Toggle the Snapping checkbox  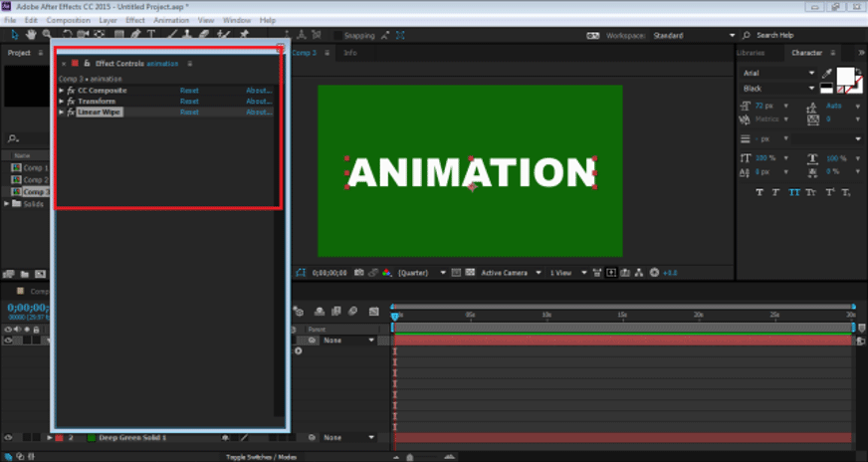point(337,36)
